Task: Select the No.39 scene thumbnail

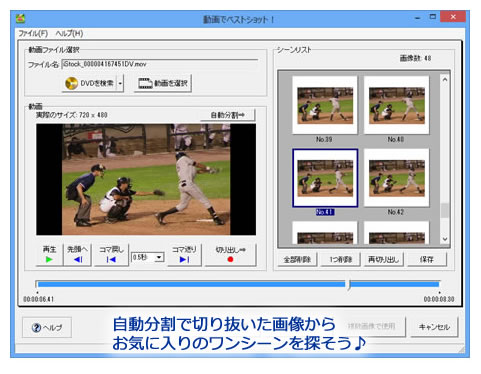Action: pyautogui.click(x=325, y=105)
